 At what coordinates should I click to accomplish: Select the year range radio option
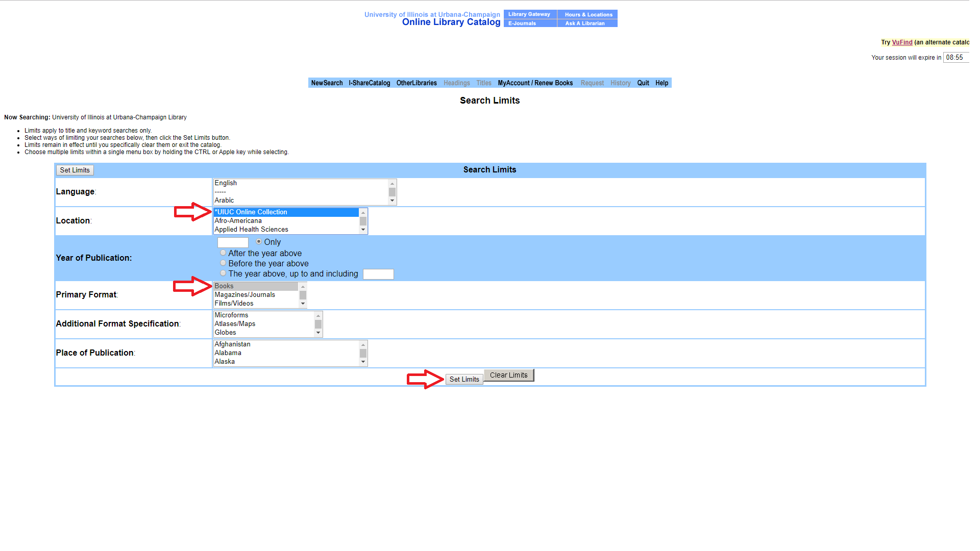tap(223, 273)
